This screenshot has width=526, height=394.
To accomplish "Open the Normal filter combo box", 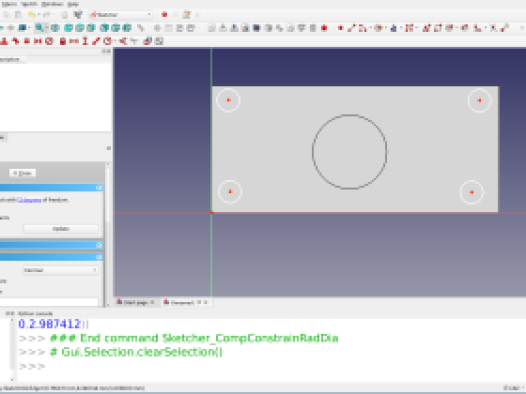I will (x=61, y=270).
